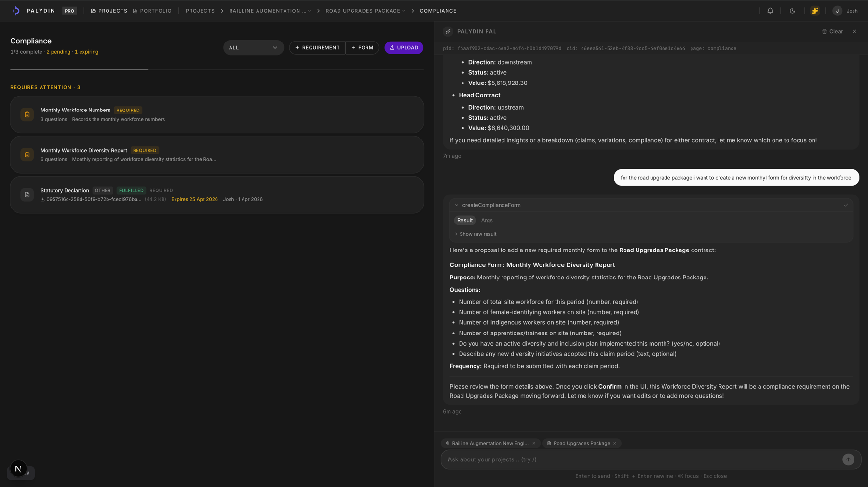The image size is (868, 487).
Task: Switch to the Args tab
Action: pyautogui.click(x=487, y=220)
